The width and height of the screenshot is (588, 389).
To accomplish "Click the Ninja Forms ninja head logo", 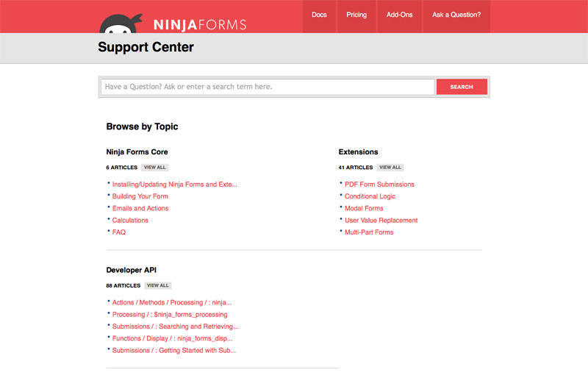I will tap(121, 24).
